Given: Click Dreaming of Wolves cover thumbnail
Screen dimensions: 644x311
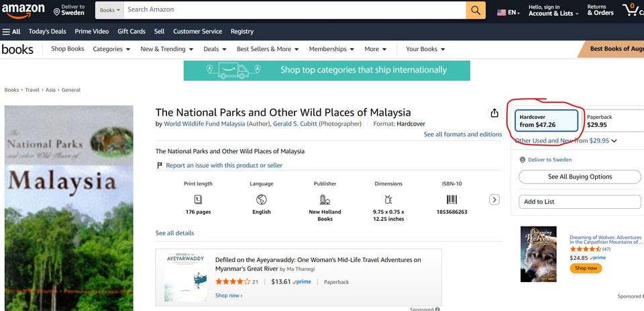Looking at the screenshot, I should point(539,254).
